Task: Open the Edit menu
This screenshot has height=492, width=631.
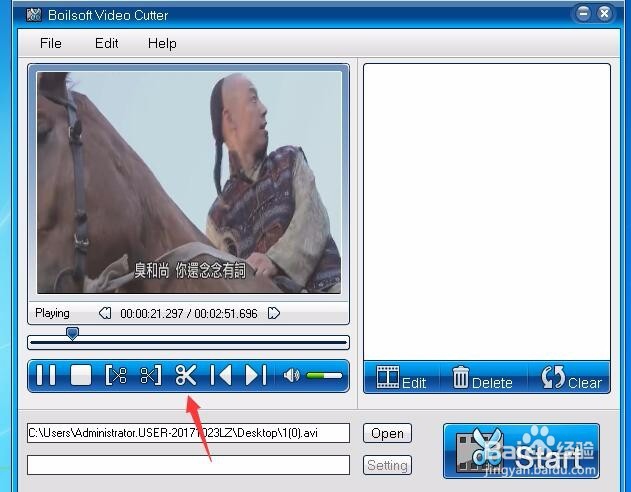Action: [106, 43]
